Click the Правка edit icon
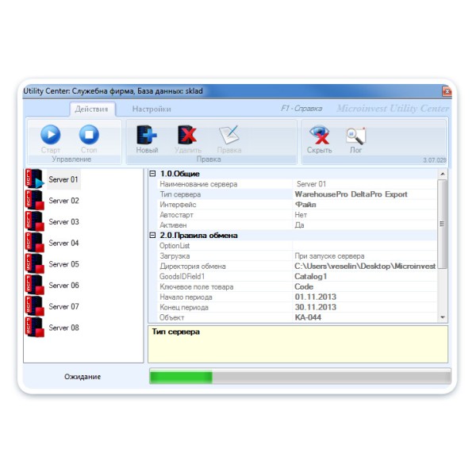 (x=229, y=135)
